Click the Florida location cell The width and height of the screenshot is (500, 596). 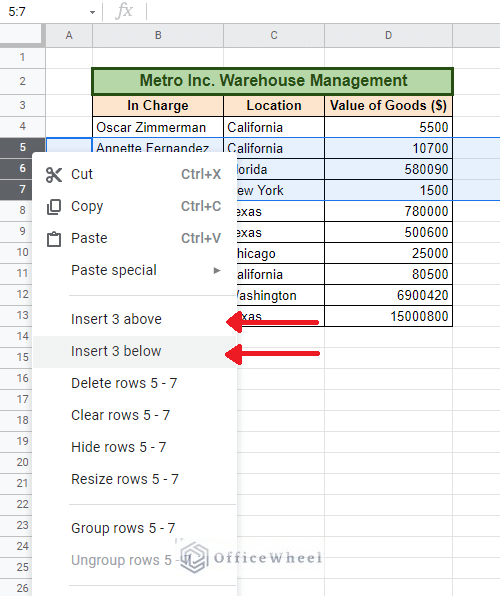click(x=281, y=169)
